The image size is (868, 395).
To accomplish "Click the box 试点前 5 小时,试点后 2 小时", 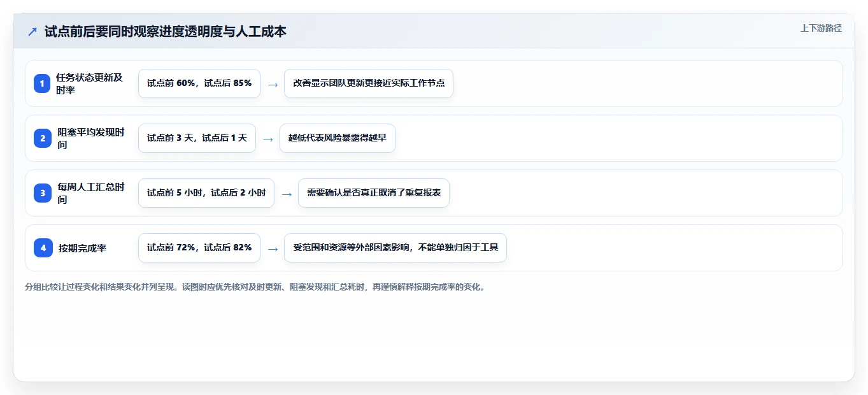I will coord(206,193).
